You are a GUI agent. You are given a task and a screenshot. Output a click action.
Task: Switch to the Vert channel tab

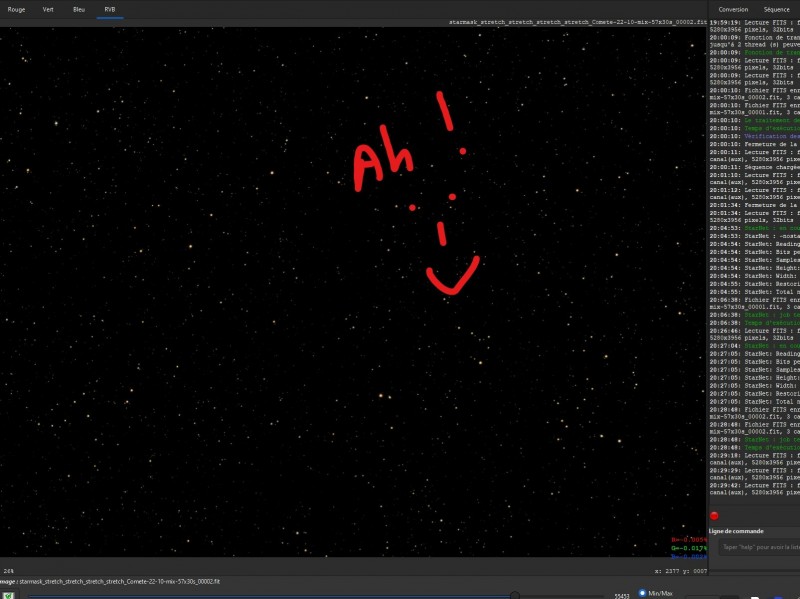(47, 9)
